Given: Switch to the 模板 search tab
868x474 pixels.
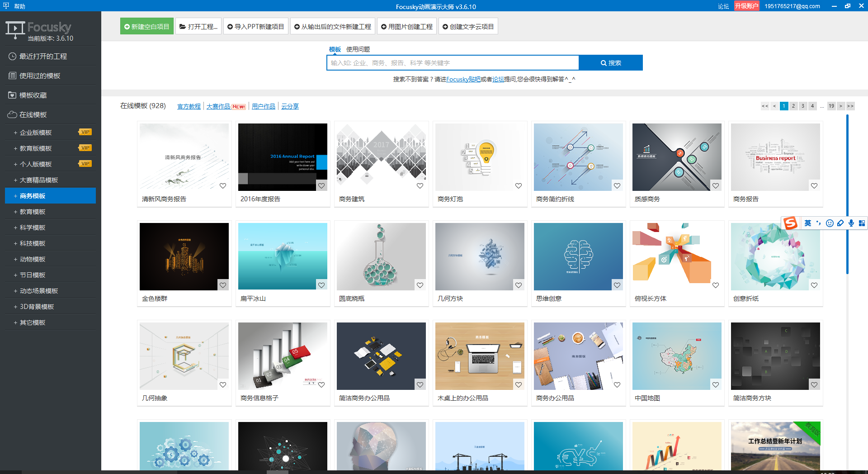Looking at the screenshot, I should pyautogui.click(x=335, y=49).
